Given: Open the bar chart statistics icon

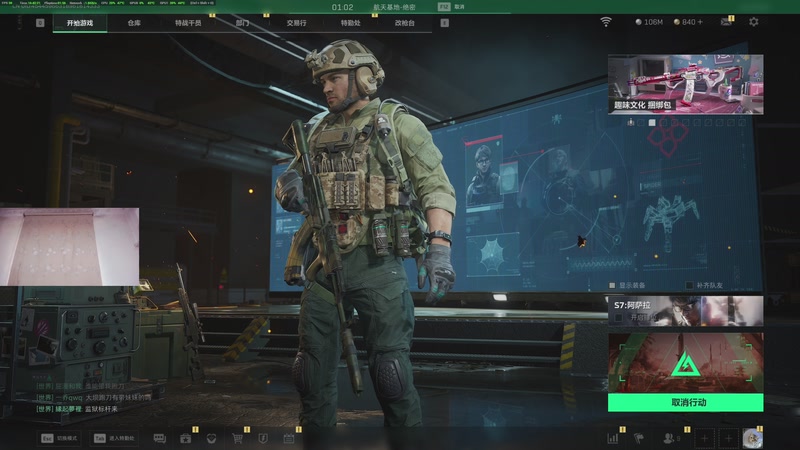Looking at the screenshot, I should (x=613, y=438).
